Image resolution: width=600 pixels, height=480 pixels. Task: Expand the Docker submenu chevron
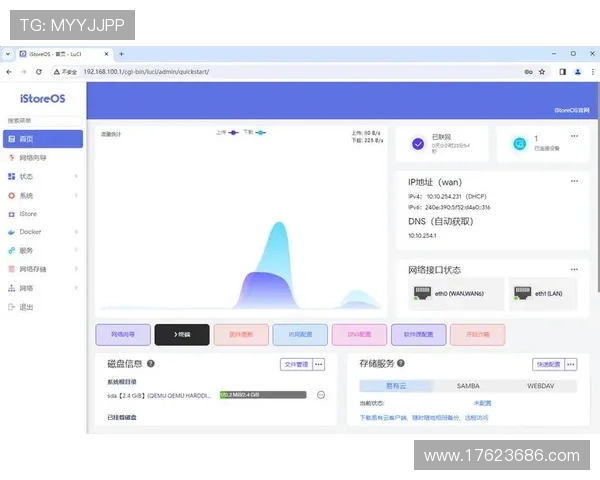(76, 232)
